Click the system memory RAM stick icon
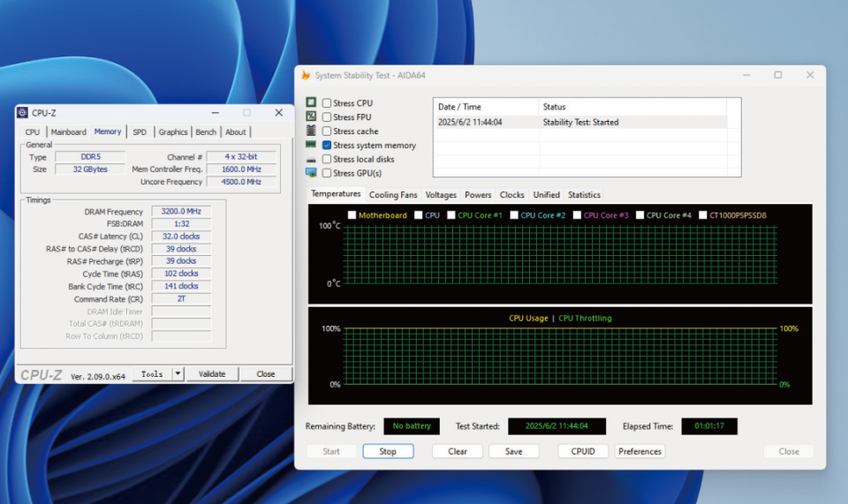The image size is (848, 504). pyautogui.click(x=311, y=144)
